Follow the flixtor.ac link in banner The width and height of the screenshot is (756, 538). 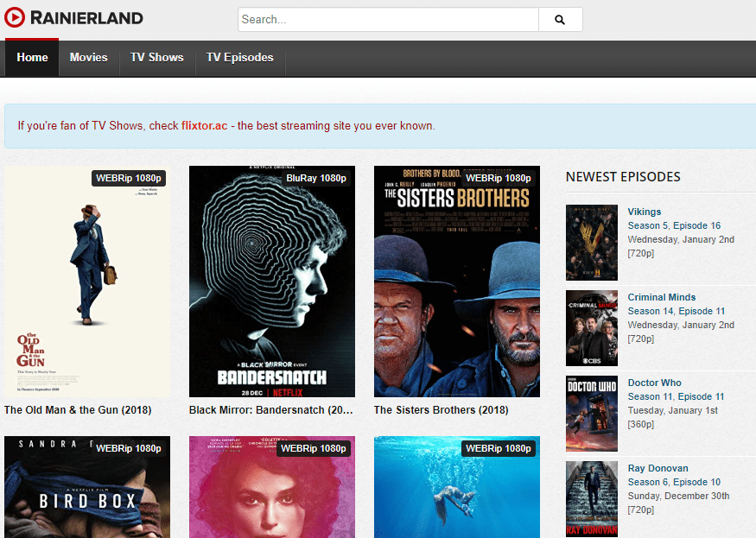pos(205,126)
